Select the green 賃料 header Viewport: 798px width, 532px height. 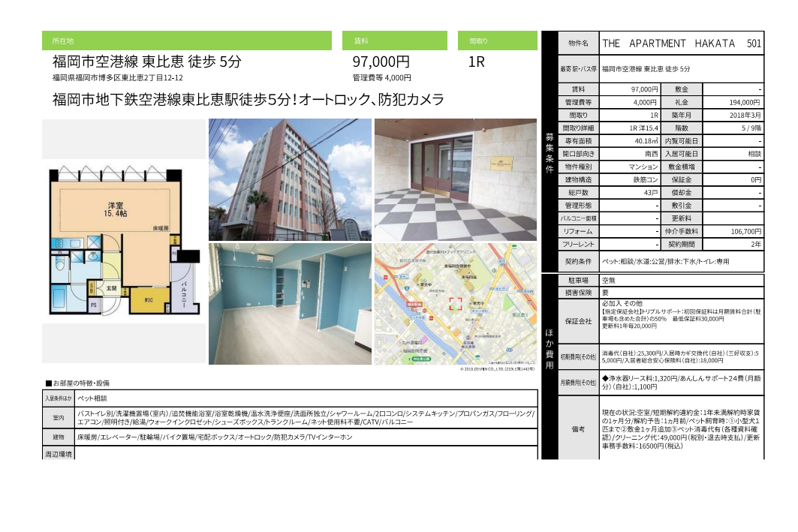click(x=394, y=41)
